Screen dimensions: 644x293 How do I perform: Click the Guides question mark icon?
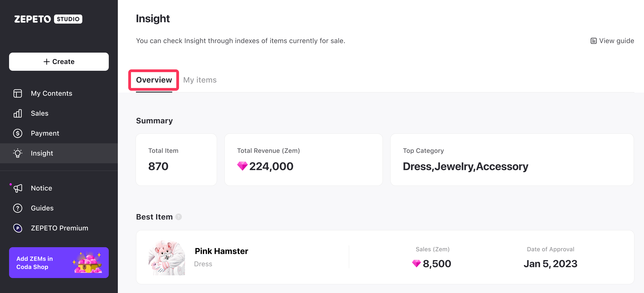pos(17,208)
